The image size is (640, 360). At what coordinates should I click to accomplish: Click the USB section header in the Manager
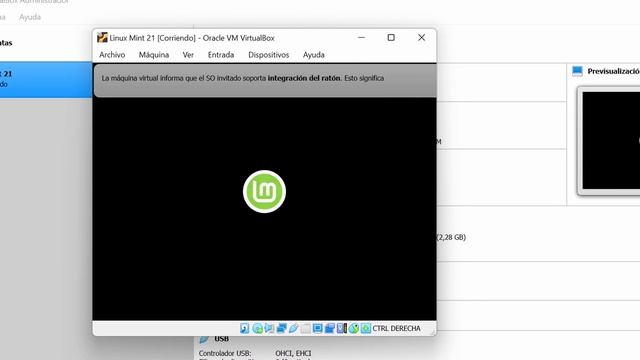[221, 339]
